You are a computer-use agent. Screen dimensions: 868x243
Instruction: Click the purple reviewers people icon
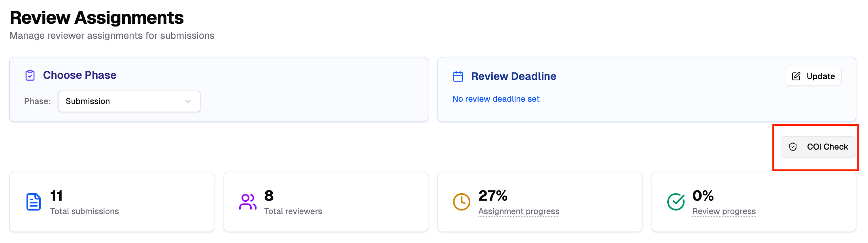(248, 202)
